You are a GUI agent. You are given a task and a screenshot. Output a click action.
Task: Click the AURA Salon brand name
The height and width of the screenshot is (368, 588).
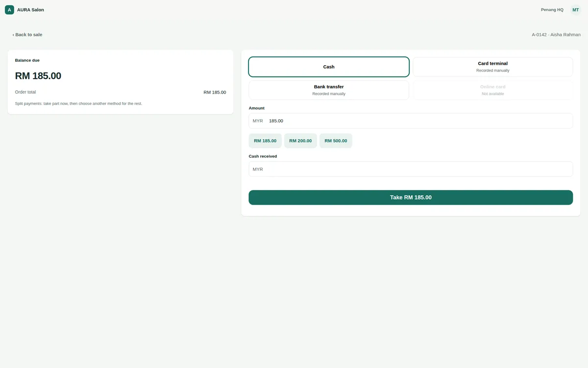pyautogui.click(x=30, y=10)
